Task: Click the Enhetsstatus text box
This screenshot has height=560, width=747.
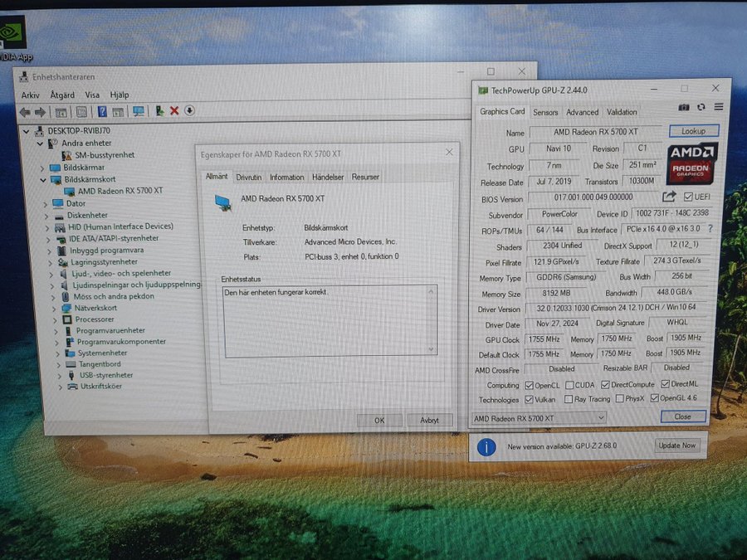Action: pos(330,320)
